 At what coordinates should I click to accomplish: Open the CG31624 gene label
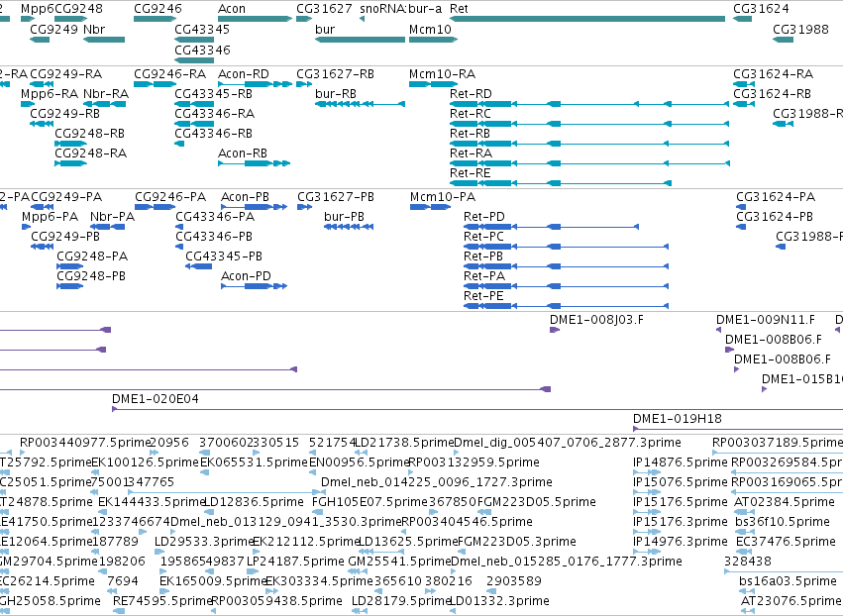[x=762, y=9]
